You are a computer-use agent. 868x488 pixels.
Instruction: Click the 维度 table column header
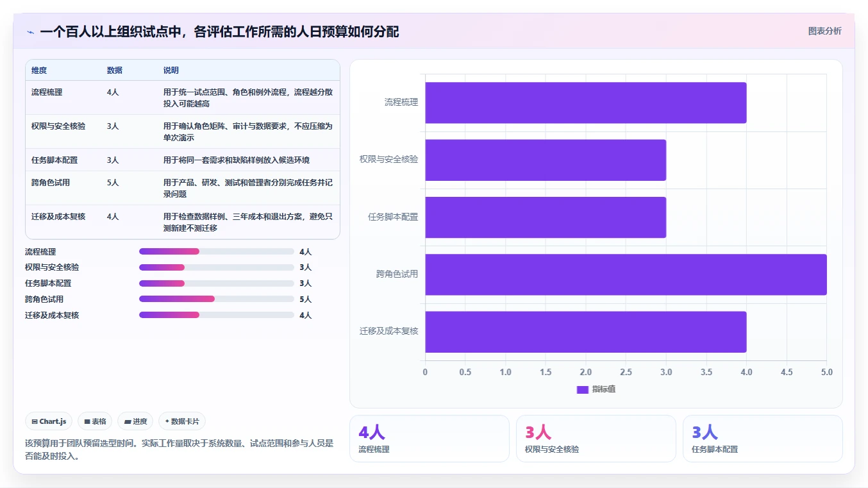(x=39, y=71)
